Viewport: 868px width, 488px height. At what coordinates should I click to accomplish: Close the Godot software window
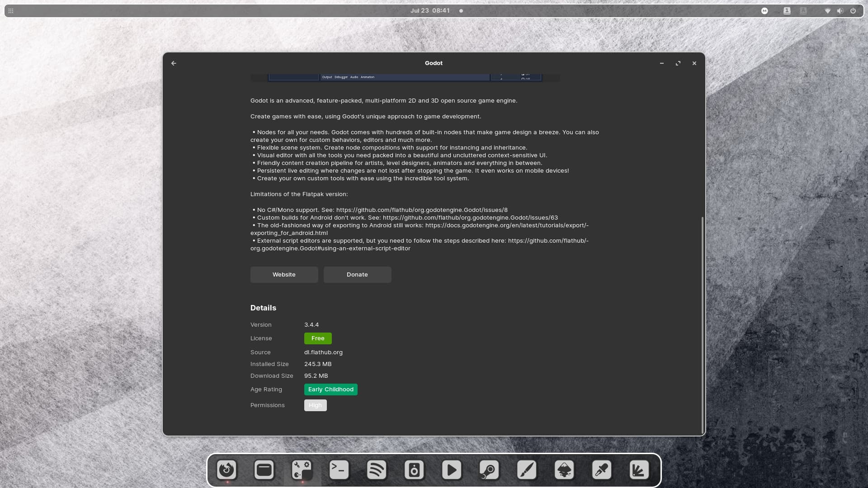[x=694, y=63]
